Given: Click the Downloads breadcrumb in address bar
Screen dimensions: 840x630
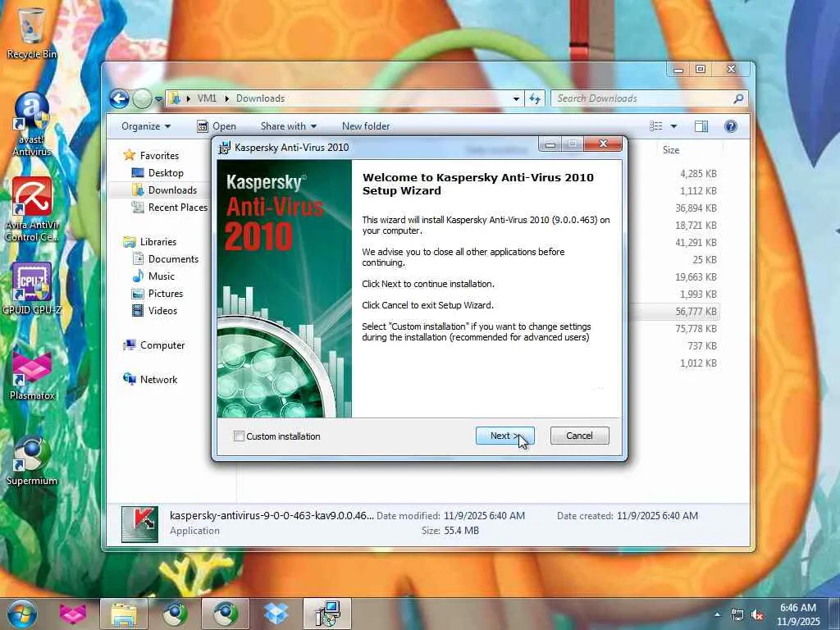Looking at the screenshot, I should pyautogui.click(x=260, y=98).
